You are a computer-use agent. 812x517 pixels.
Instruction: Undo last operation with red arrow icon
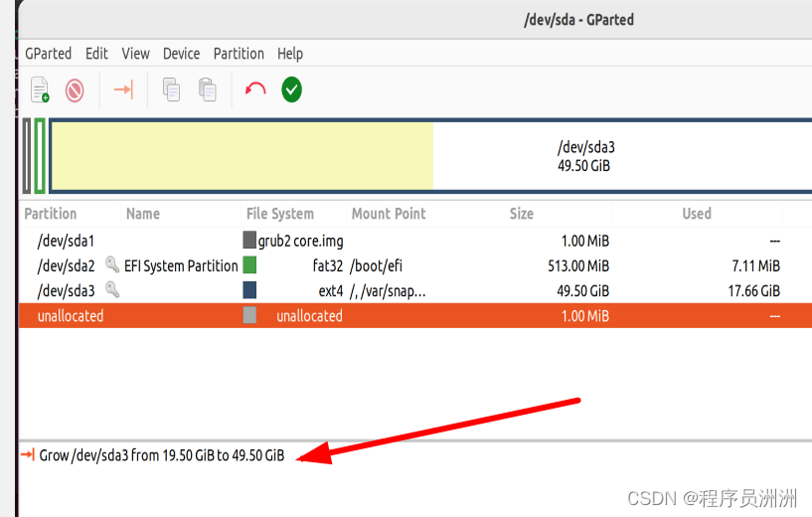tap(255, 89)
